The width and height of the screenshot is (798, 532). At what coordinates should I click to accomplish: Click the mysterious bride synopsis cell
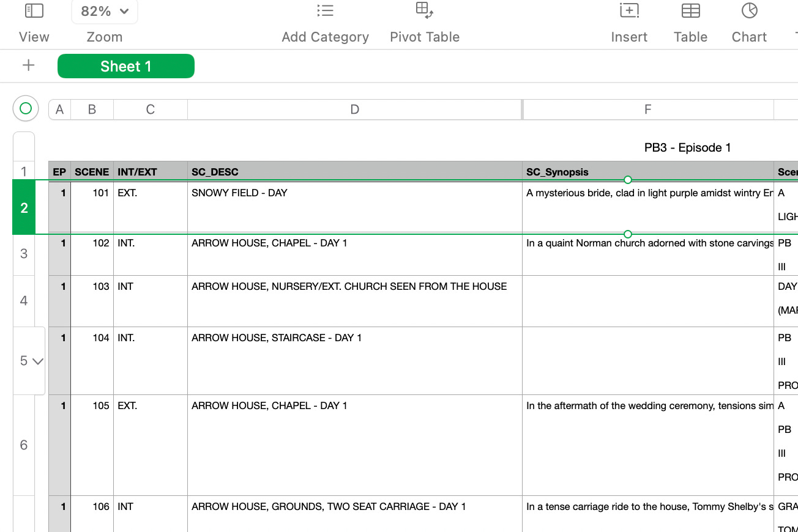[x=648, y=208]
